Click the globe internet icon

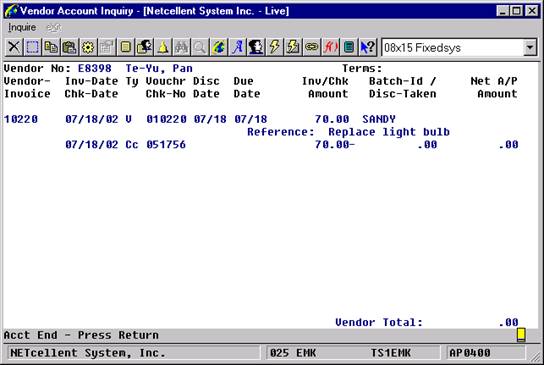(219, 47)
